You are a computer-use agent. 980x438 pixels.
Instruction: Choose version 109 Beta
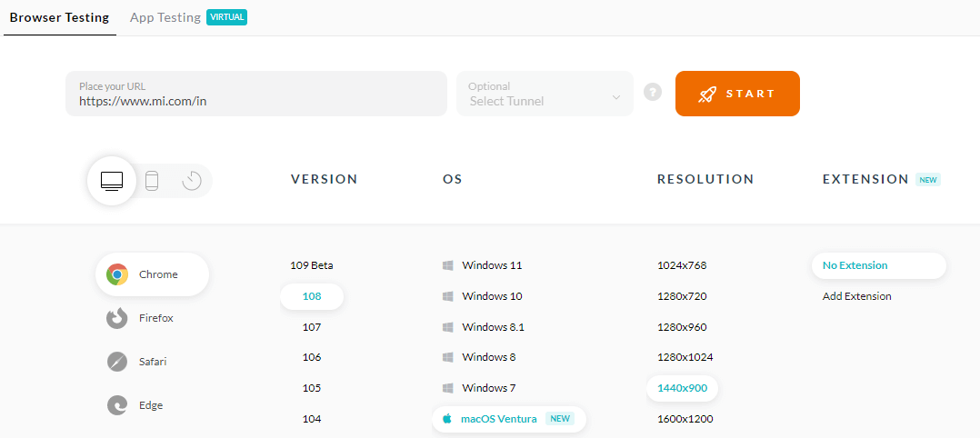pos(312,265)
